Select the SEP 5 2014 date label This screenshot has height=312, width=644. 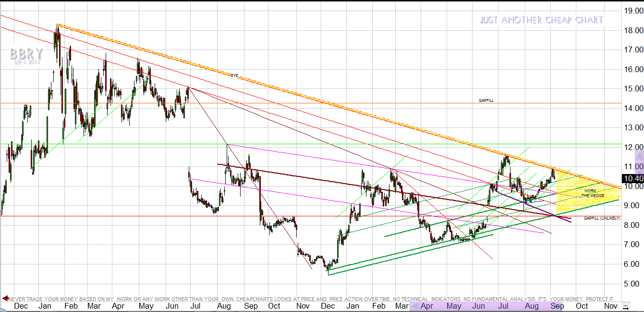[x=26, y=63]
